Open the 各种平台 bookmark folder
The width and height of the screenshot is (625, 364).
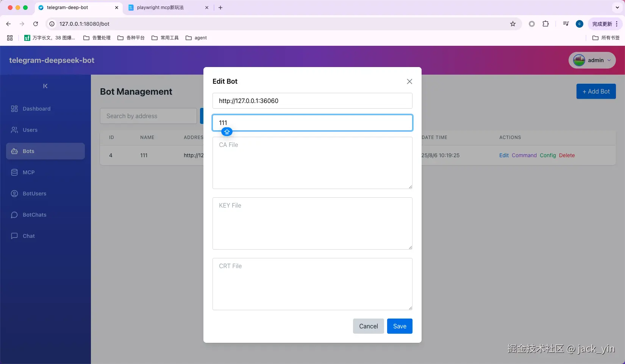tap(131, 38)
